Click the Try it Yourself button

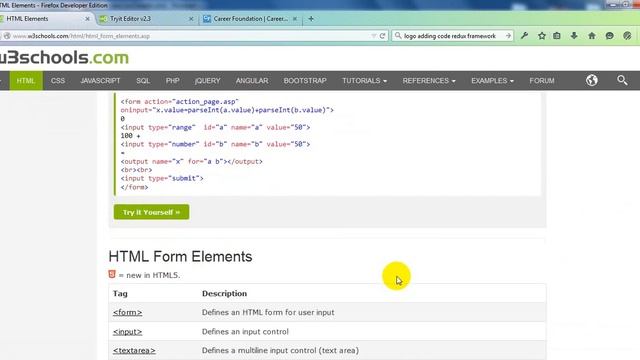pos(151,212)
